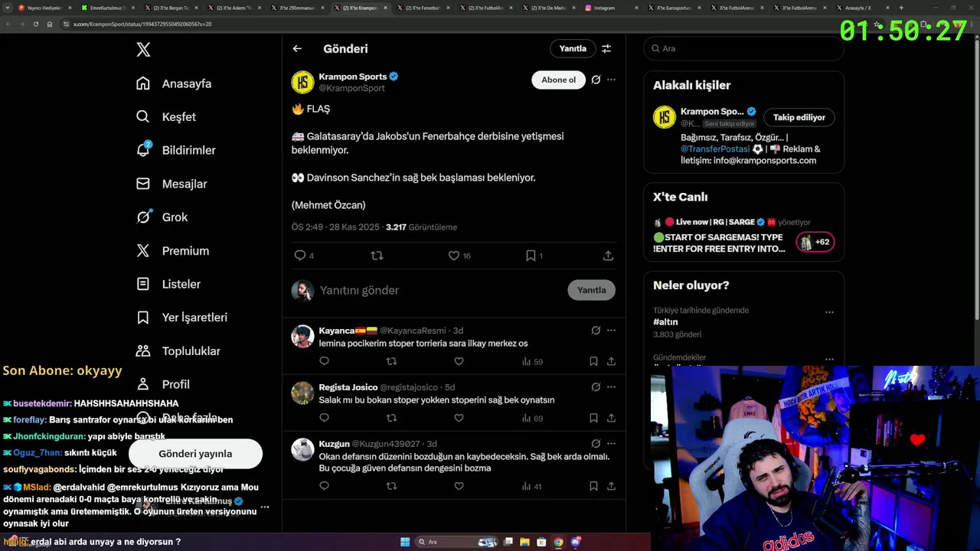Share Regista Josico's reply
Screen dimensions: 980x551
coord(611,418)
